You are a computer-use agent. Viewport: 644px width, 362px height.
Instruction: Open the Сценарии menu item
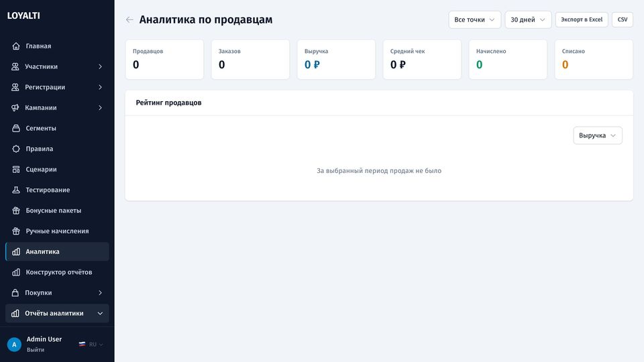pos(57,169)
